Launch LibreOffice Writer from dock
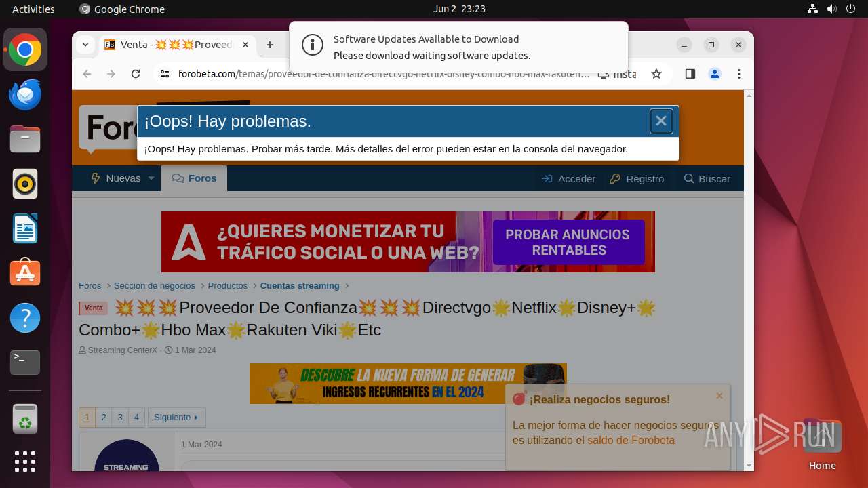The height and width of the screenshot is (488, 868). 25,229
